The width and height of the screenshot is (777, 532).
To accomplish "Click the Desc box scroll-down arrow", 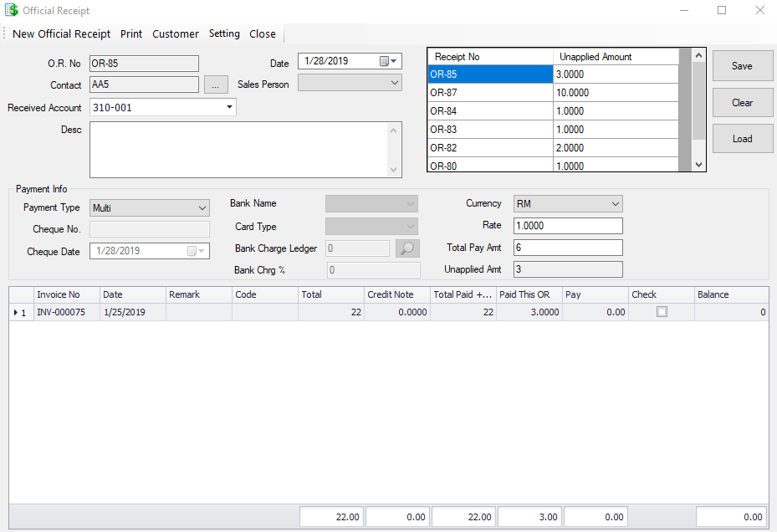I will 393,170.
